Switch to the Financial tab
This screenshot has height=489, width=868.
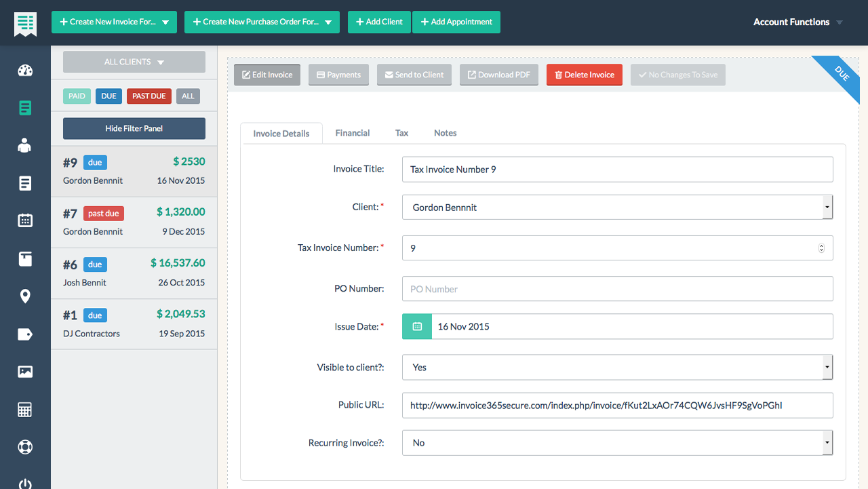pyautogui.click(x=352, y=133)
